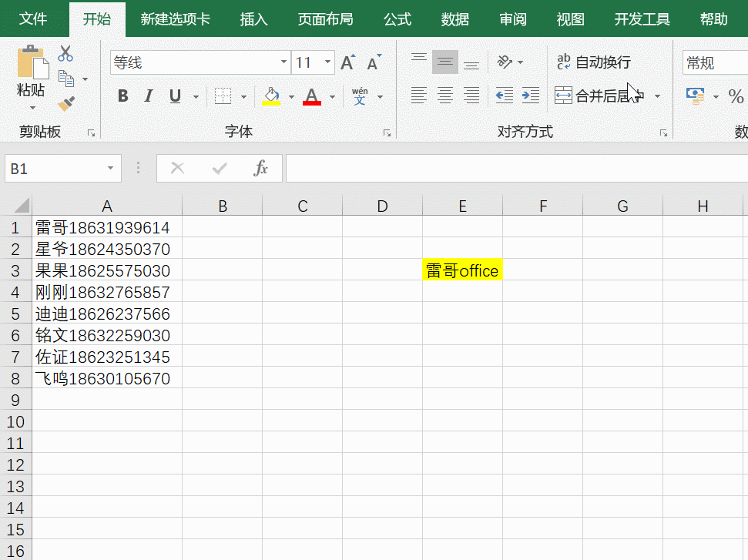
Task: Toggle Bold formatting
Action: click(x=122, y=96)
